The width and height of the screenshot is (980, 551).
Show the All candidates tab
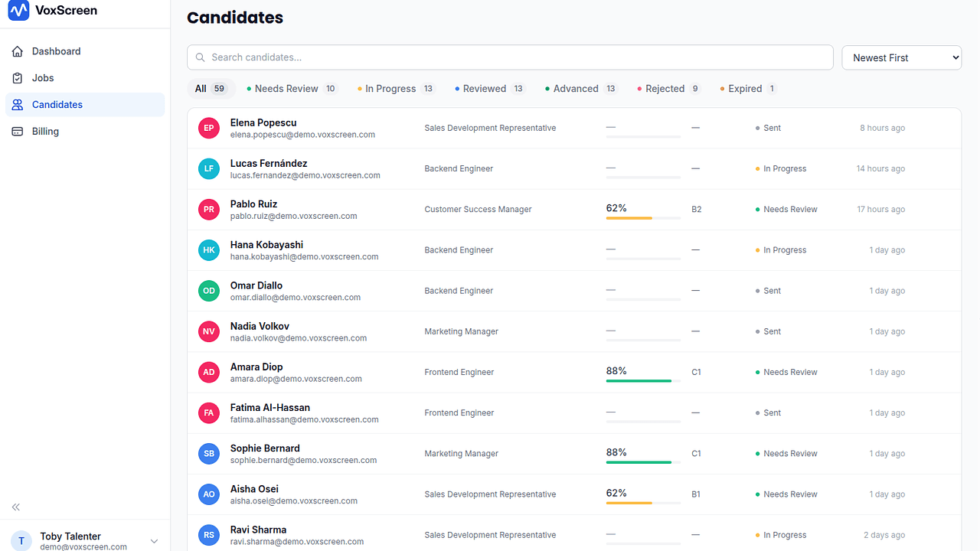click(211, 89)
